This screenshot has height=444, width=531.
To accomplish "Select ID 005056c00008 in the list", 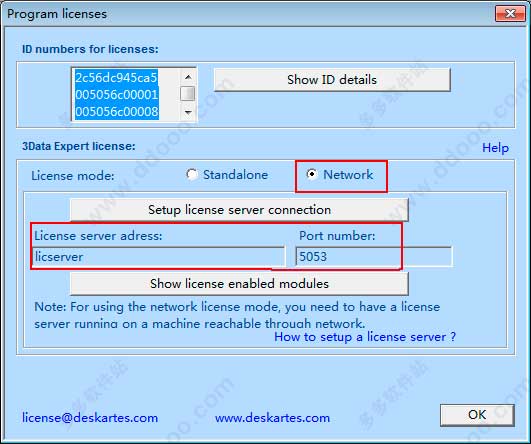I will 116,111.
